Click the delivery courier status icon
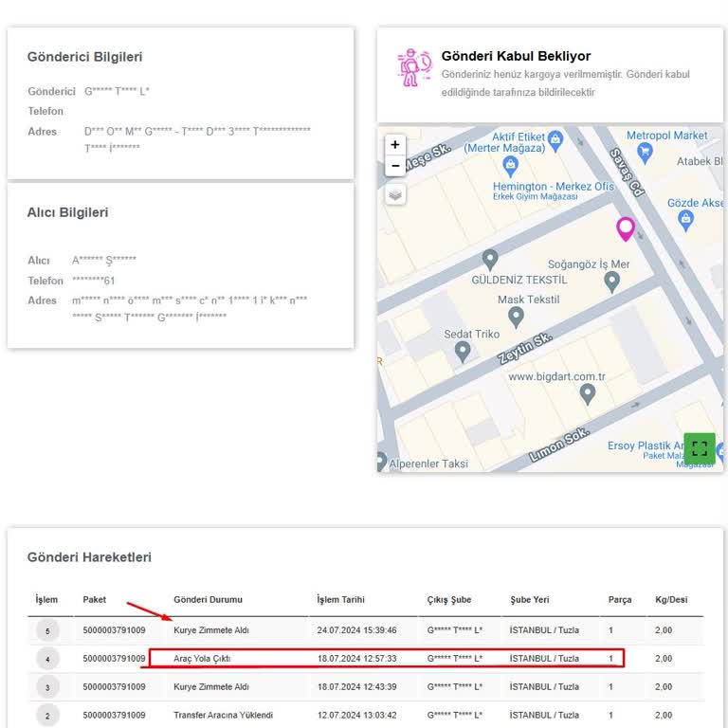Screen dimensions: 728x728 coord(413,67)
